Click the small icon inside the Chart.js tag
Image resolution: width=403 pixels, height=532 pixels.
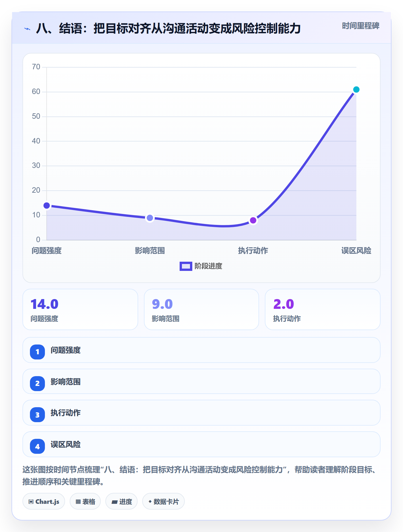coord(31,502)
